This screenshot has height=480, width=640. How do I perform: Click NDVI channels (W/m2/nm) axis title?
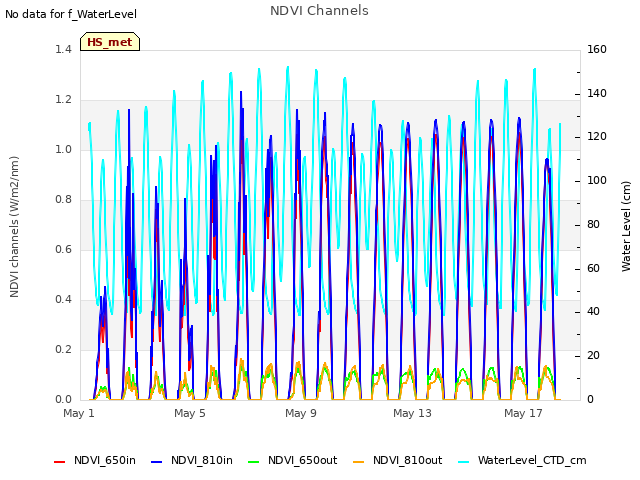pyautogui.click(x=14, y=227)
